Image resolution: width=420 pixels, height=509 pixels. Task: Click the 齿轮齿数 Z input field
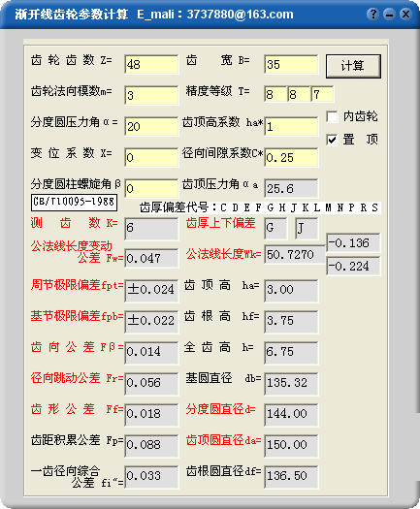click(151, 64)
